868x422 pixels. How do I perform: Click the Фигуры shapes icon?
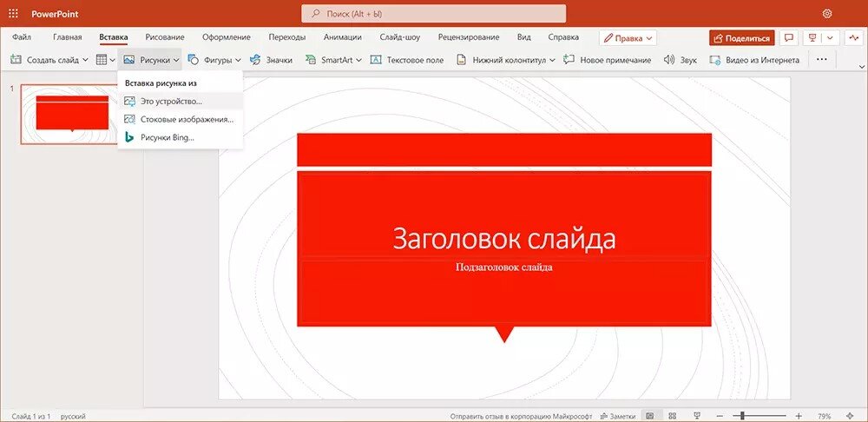tap(194, 60)
